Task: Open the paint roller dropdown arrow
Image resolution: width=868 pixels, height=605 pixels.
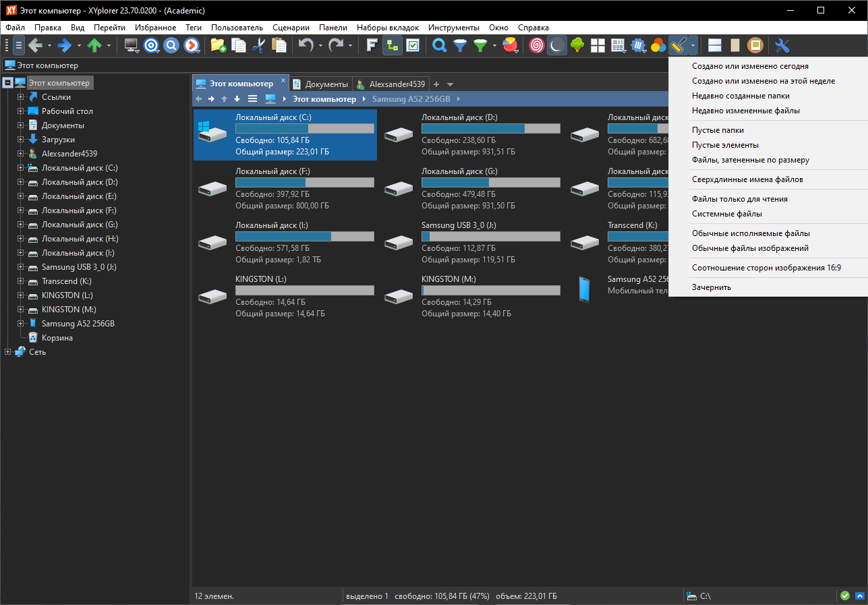Action: 693,46
